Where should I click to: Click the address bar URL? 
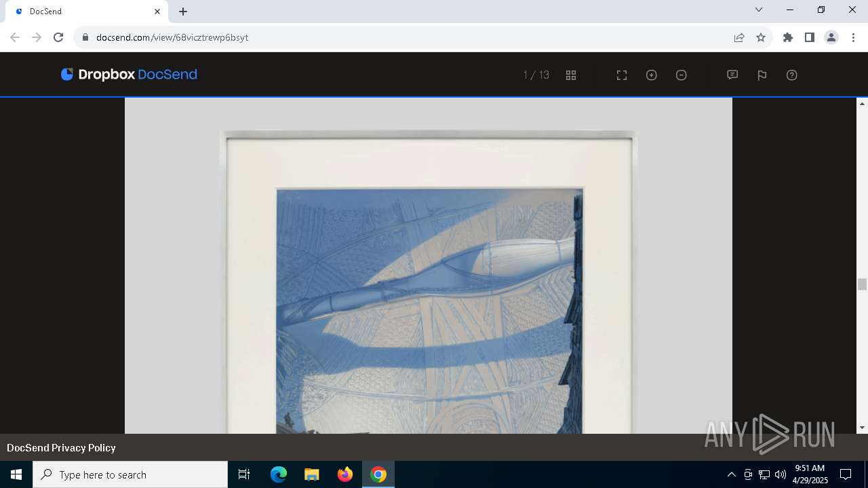coord(172,37)
